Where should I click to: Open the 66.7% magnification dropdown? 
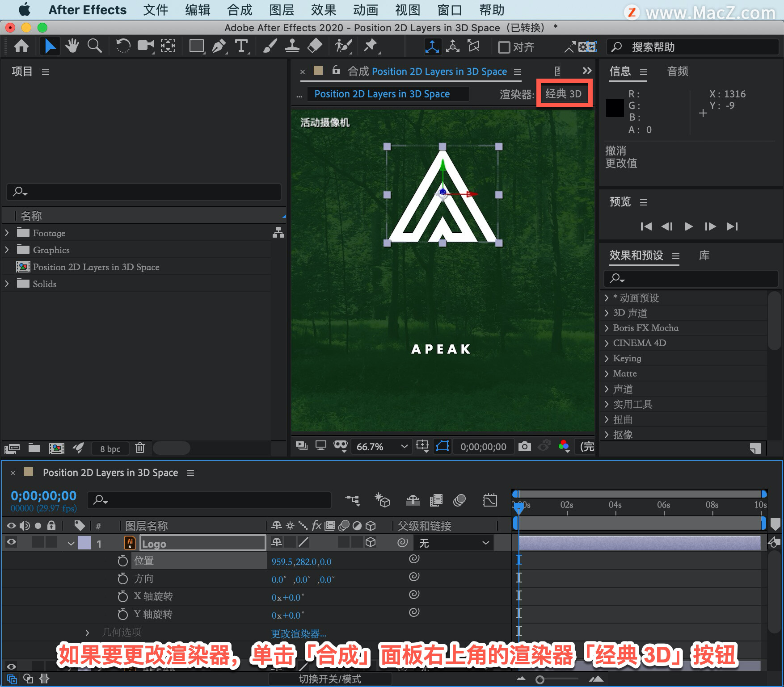tap(382, 447)
